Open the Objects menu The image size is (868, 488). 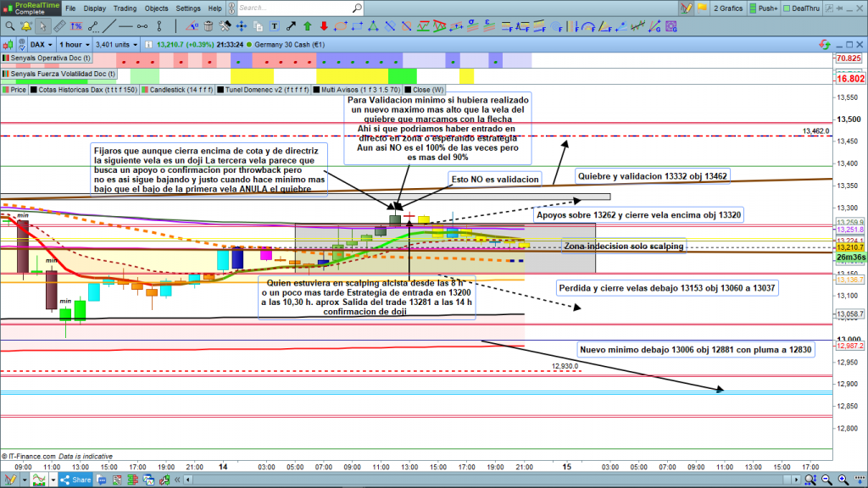pos(157,8)
